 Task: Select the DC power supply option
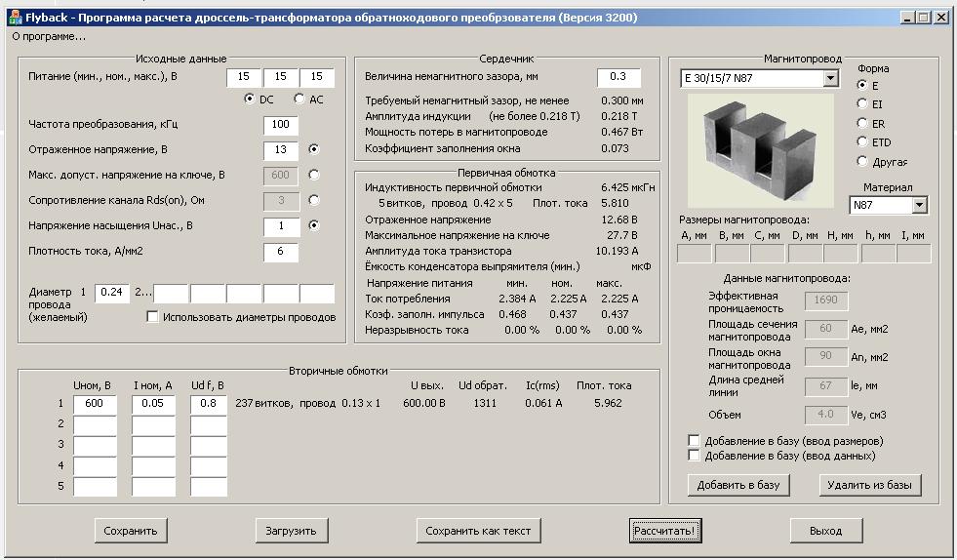(250, 100)
